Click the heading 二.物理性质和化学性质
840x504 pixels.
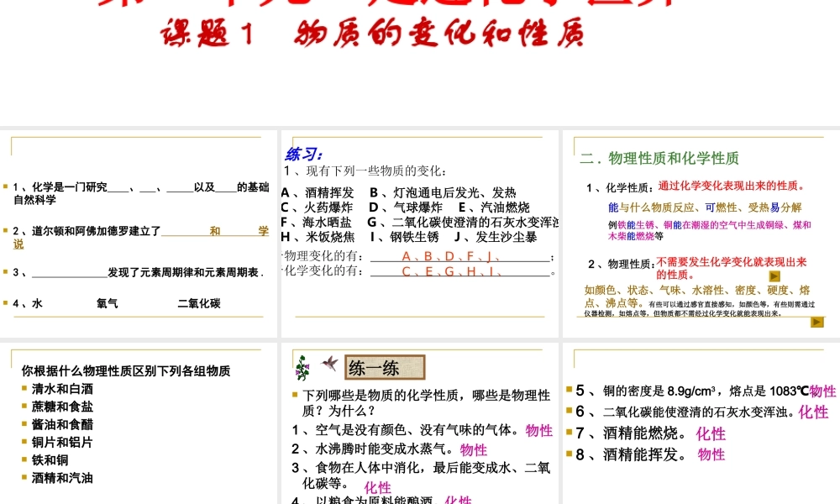pos(659,158)
